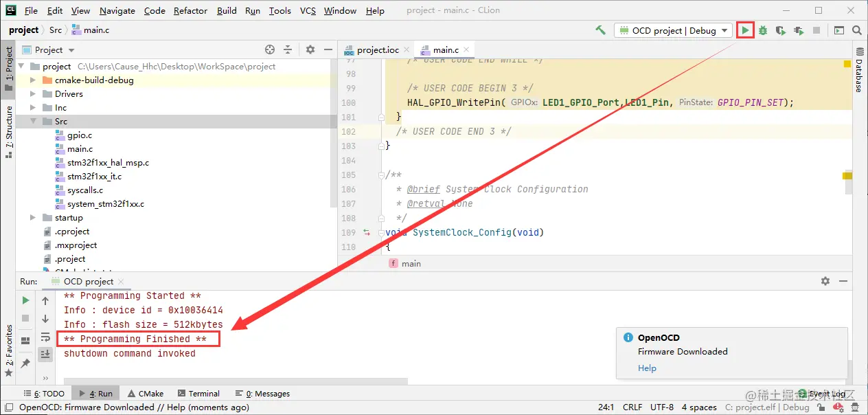
Task: Open the Tools menu
Action: [279, 10]
